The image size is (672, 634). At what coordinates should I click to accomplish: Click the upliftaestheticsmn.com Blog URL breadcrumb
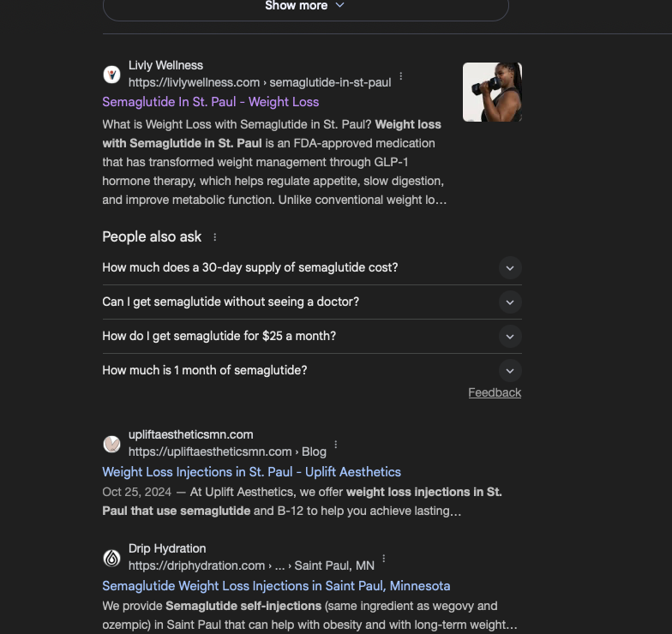coord(227,452)
